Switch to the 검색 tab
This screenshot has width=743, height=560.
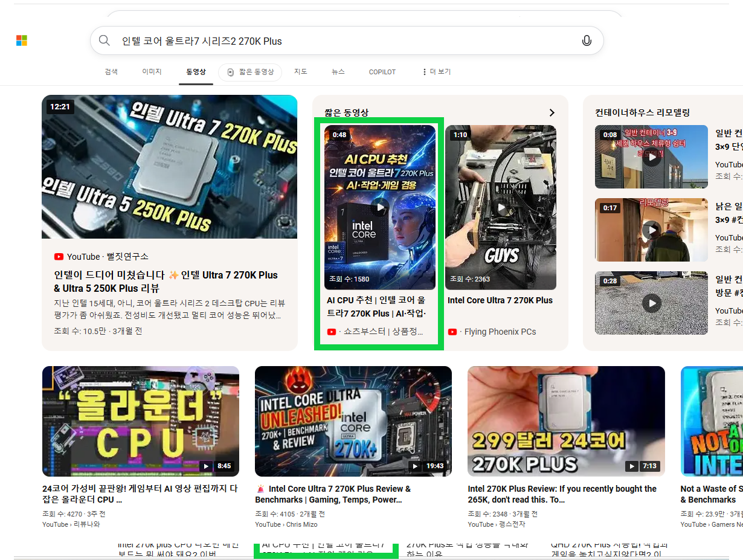(111, 72)
